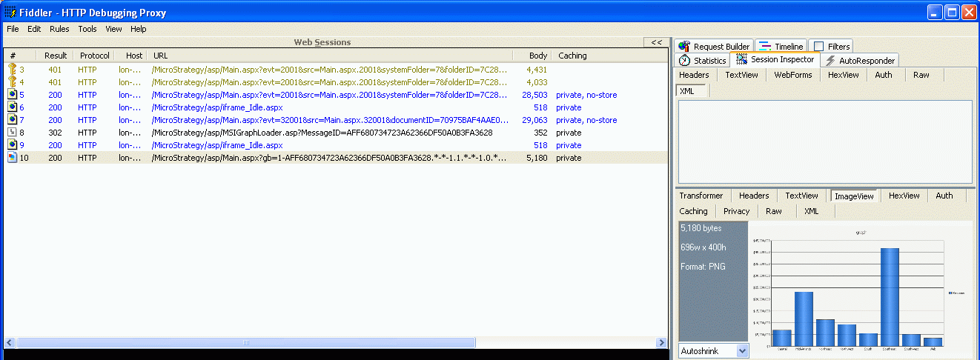Select the WebForms inspector tab
This screenshot has width=980, height=360.
click(793, 75)
